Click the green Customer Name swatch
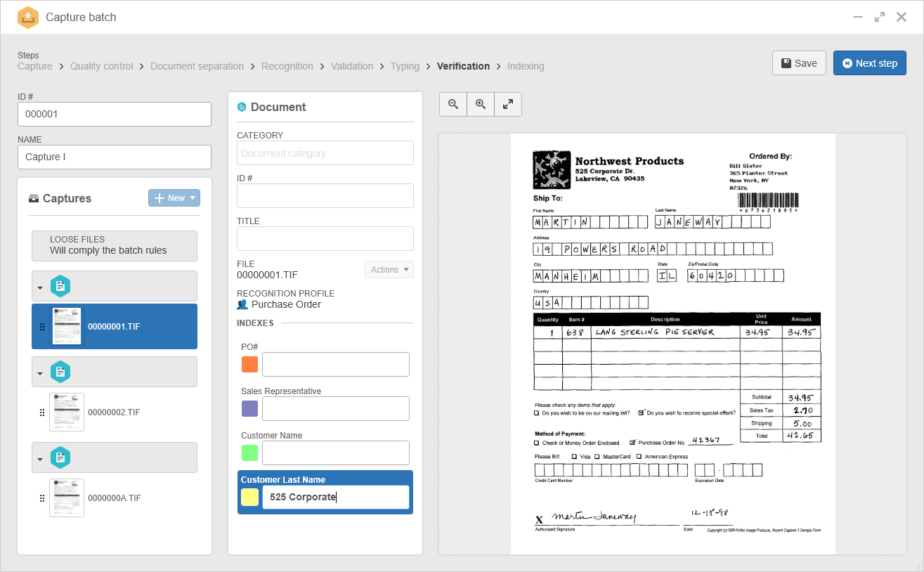Screen dimensions: 924x572 click(x=249, y=453)
